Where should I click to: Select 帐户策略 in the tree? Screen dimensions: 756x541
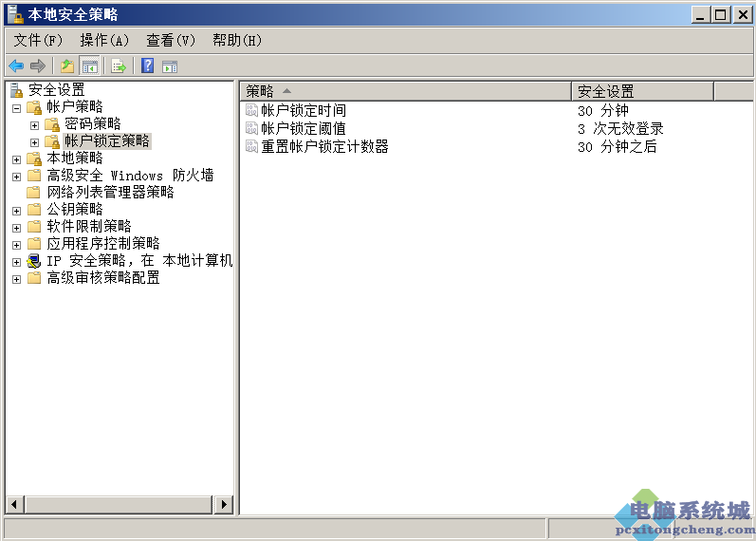pos(75,106)
